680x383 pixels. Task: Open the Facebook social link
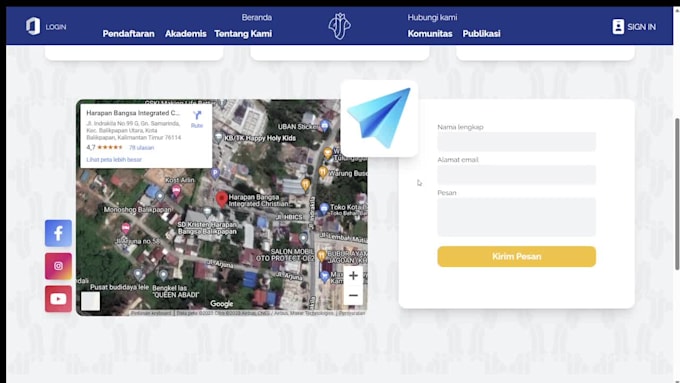58,233
